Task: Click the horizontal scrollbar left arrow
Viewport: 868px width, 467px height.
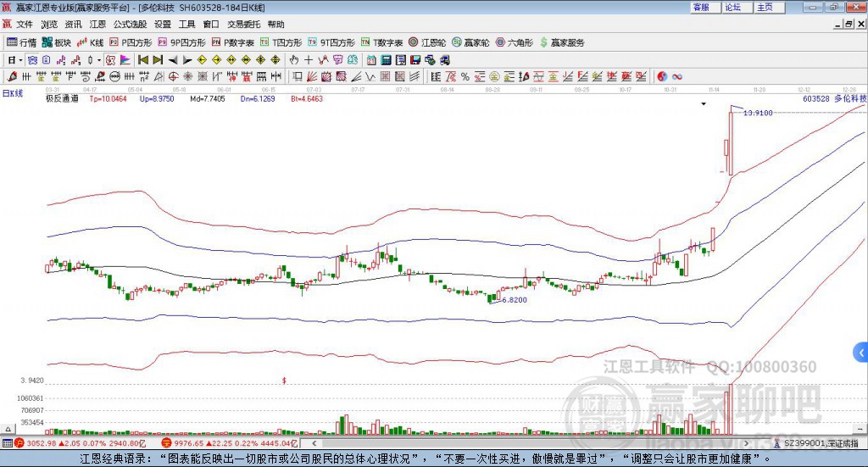Action: [x=314, y=443]
